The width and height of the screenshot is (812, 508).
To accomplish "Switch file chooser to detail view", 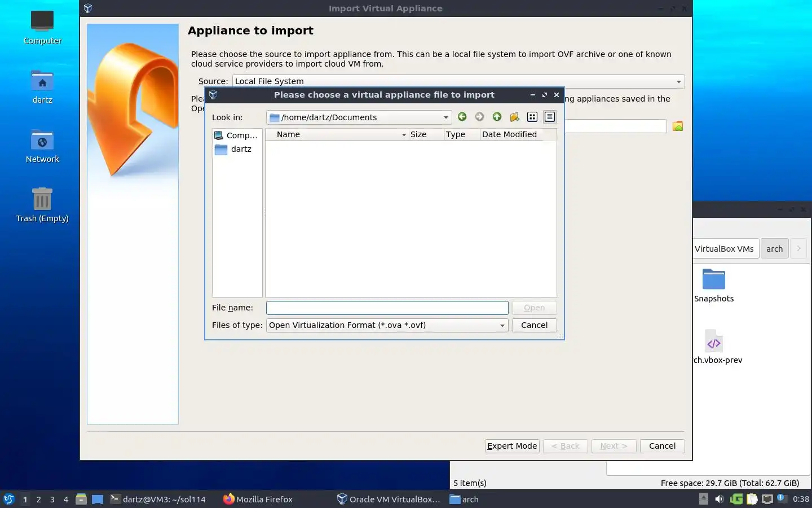I will tap(550, 117).
